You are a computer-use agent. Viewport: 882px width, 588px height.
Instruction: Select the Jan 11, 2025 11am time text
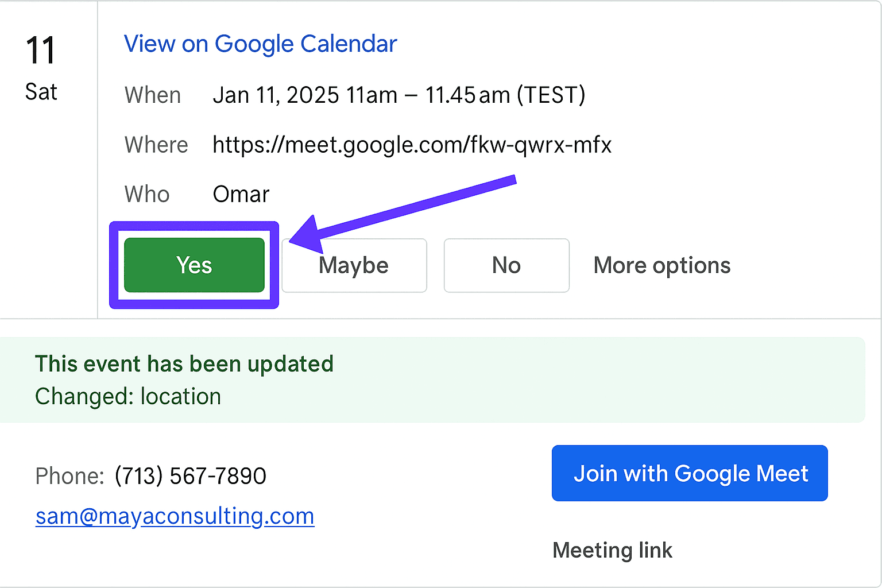tap(305, 95)
